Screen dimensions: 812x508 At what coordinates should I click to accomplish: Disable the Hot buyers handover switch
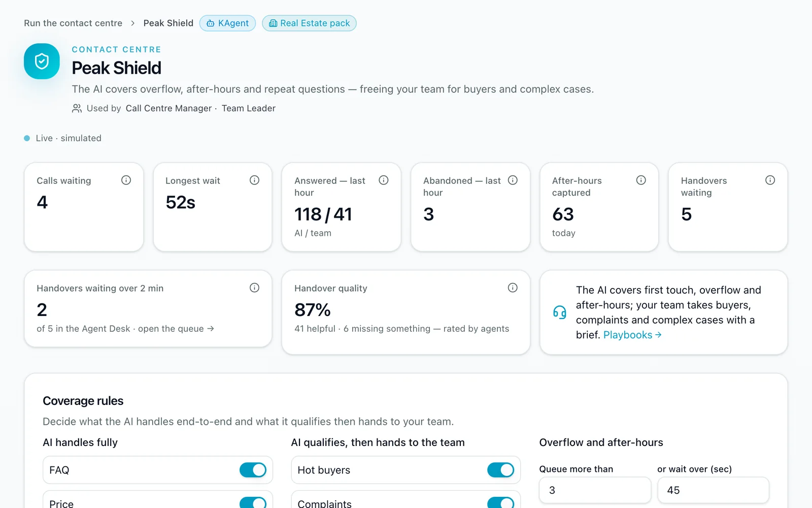tap(500, 470)
